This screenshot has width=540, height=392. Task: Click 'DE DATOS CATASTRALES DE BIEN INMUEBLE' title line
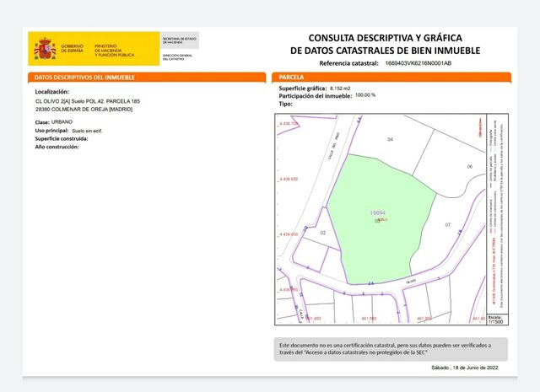pyautogui.click(x=385, y=51)
